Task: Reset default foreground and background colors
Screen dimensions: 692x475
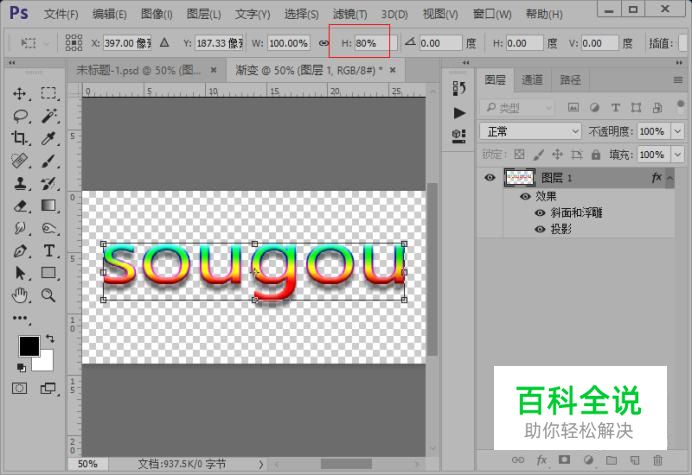Action: pos(21,367)
